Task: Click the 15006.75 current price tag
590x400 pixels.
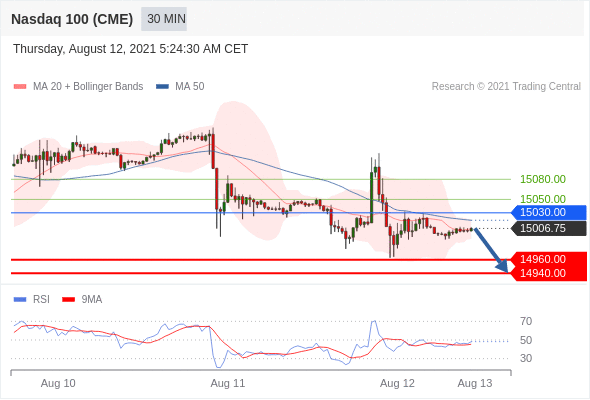Action: coord(548,228)
